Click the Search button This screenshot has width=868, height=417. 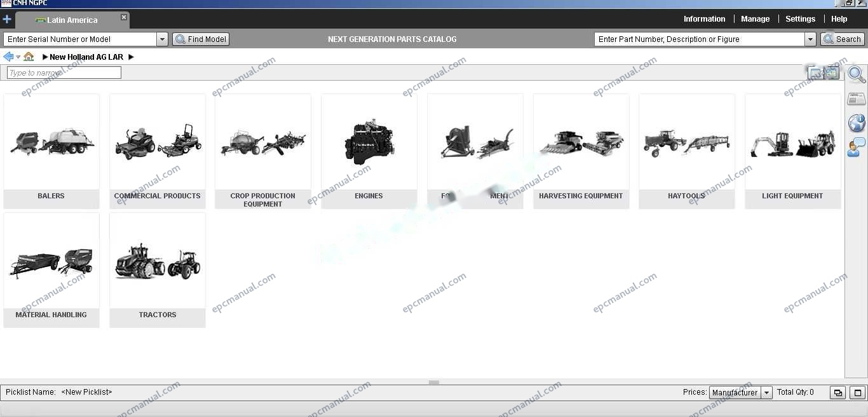[x=843, y=39]
